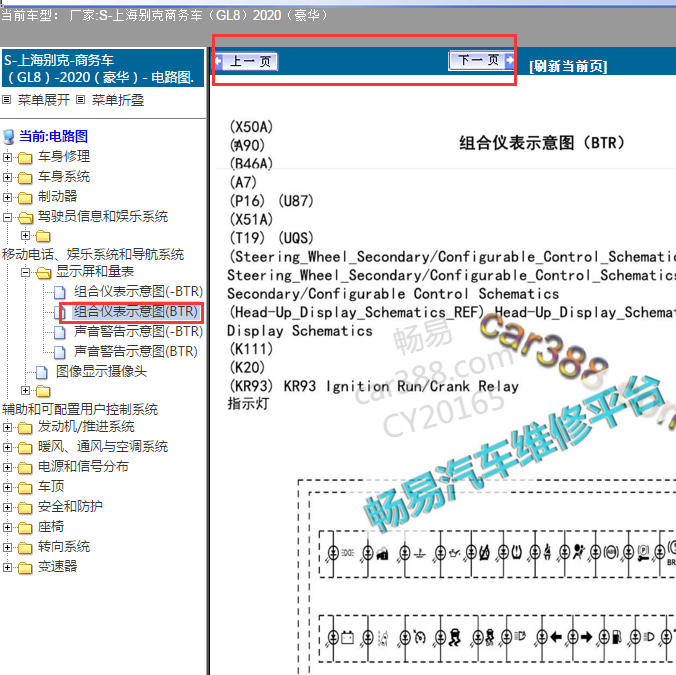Open the 发动机/推进系统 folder label
Image resolution: width=676 pixels, height=675 pixels.
coord(86,426)
